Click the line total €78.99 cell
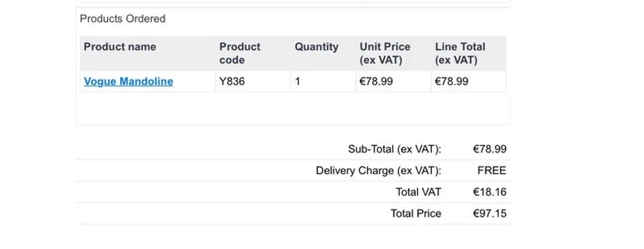Image resolution: width=644 pixels, height=249 pixels. pyautogui.click(x=469, y=82)
